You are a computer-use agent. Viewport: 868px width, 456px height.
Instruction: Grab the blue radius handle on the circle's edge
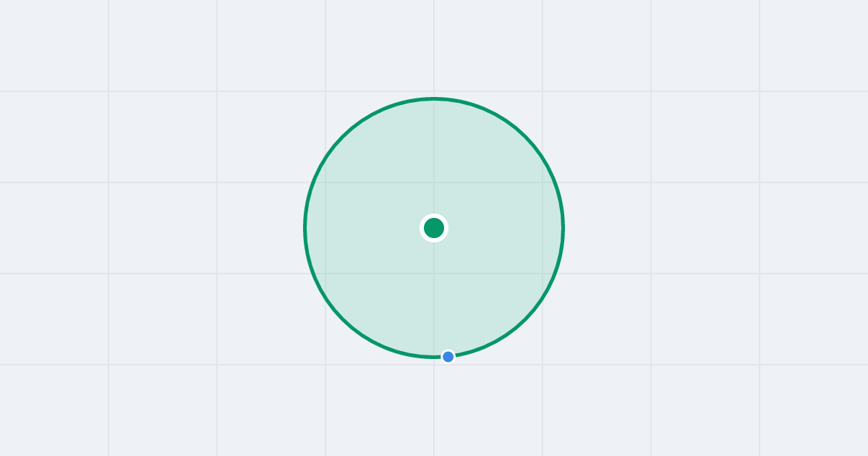click(x=448, y=357)
